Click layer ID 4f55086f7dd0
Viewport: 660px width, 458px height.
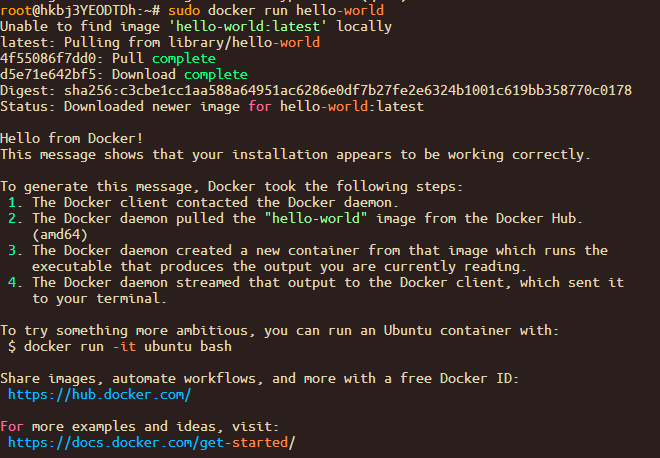pyautogui.click(x=48, y=58)
